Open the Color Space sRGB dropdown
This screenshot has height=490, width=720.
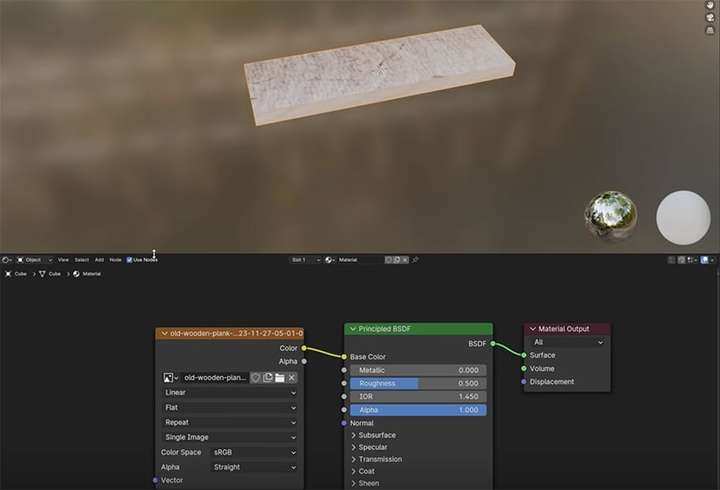(x=254, y=452)
